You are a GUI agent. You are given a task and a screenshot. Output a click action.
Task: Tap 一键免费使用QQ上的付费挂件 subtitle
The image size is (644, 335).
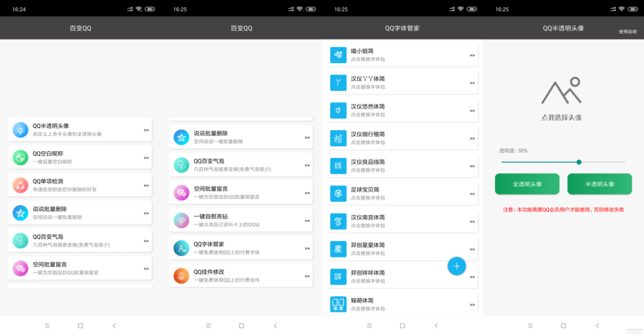click(227, 280)
